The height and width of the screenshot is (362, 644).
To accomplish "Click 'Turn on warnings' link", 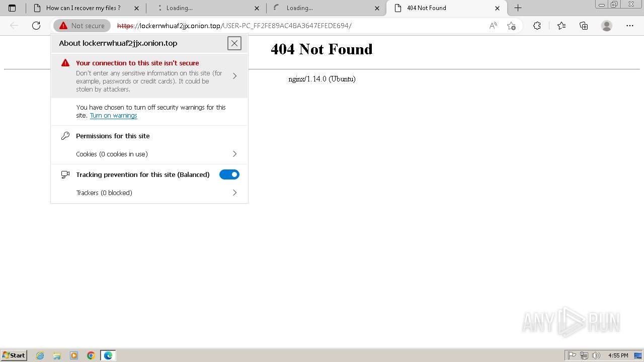I will [113, 116].
